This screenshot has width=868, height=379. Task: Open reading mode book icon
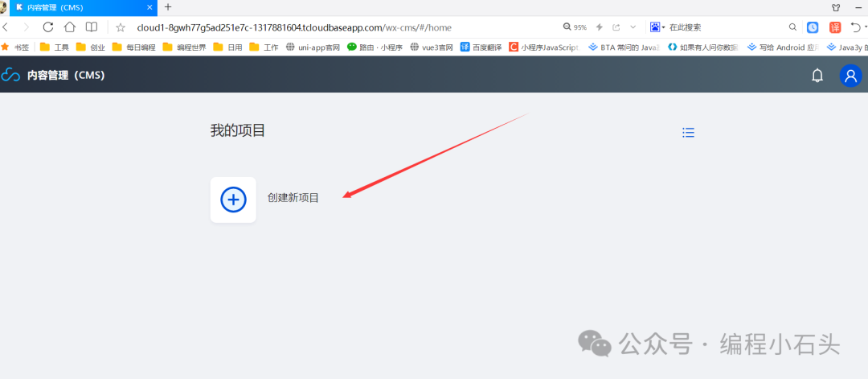click(92, 27)
